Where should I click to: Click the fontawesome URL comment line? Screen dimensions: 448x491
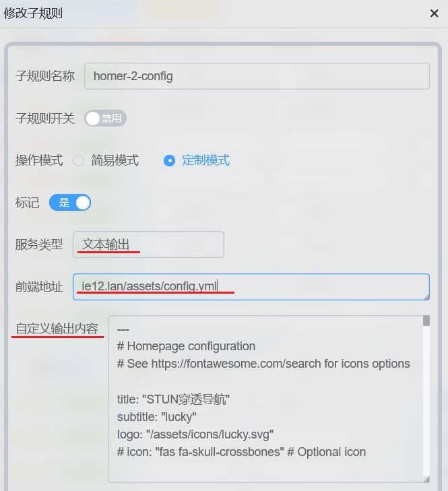[263, 364]
